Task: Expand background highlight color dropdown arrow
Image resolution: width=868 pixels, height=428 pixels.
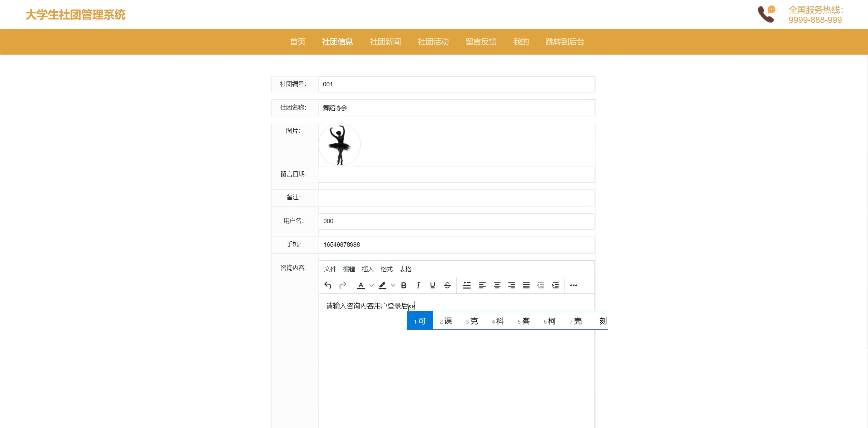Action: [393, 285]
